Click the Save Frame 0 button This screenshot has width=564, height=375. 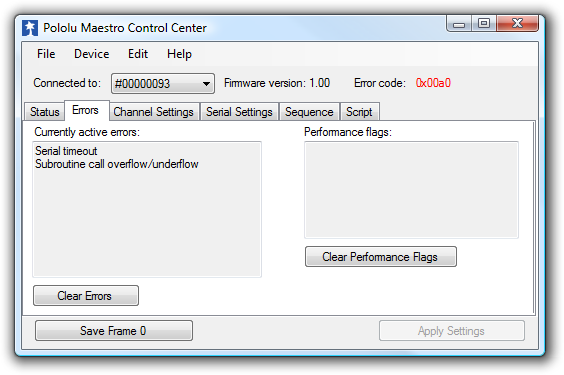(114, 330)
